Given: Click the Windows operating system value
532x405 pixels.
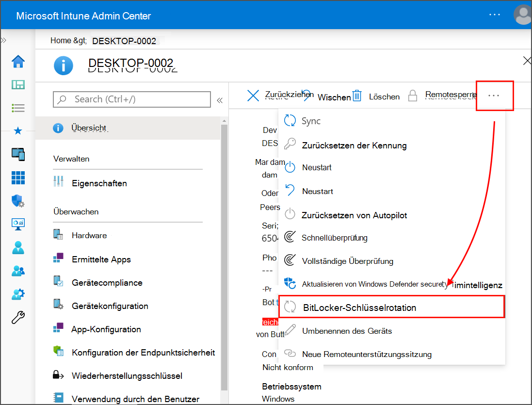Looking at the screenshot, I should point(278,399).
